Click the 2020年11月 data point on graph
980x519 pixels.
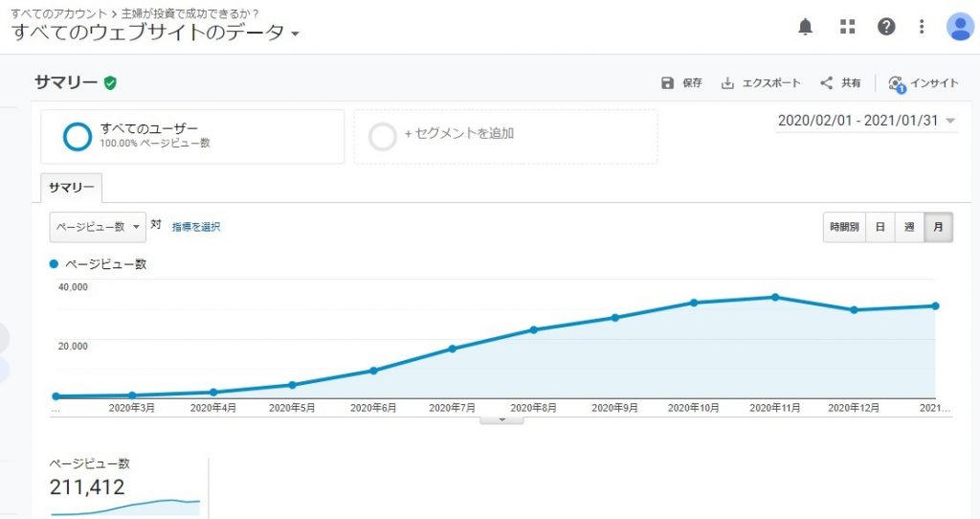point(775,298)
